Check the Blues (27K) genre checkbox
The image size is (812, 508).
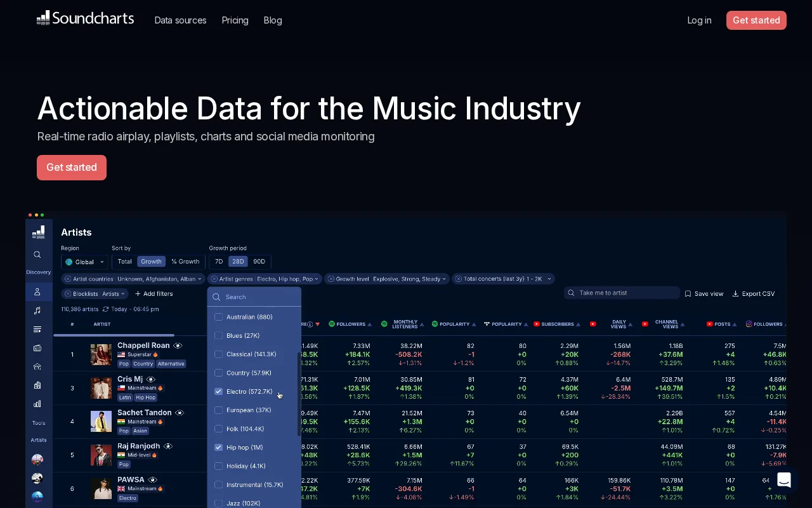pos(219,335)
